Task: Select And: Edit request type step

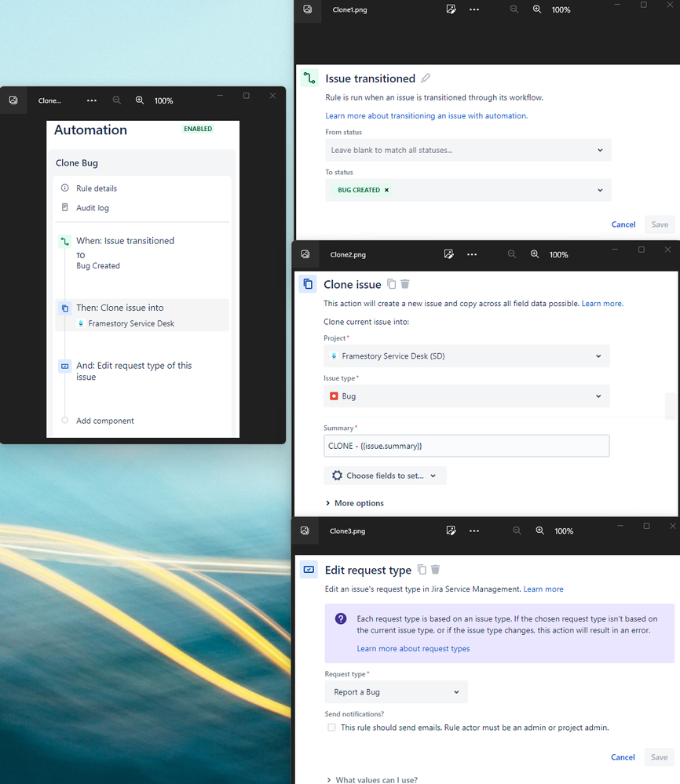Action: pyautogui.click(x=142, y=371)
